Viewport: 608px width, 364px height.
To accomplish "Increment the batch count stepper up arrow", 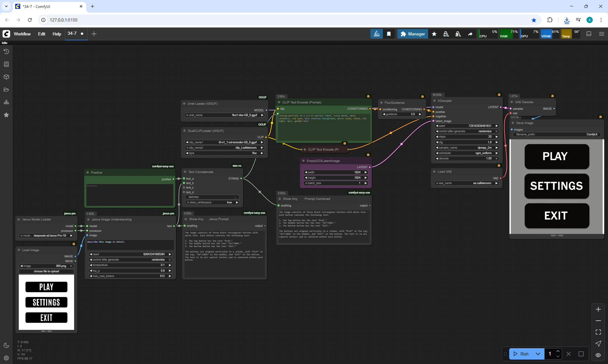I will point(558,351).
